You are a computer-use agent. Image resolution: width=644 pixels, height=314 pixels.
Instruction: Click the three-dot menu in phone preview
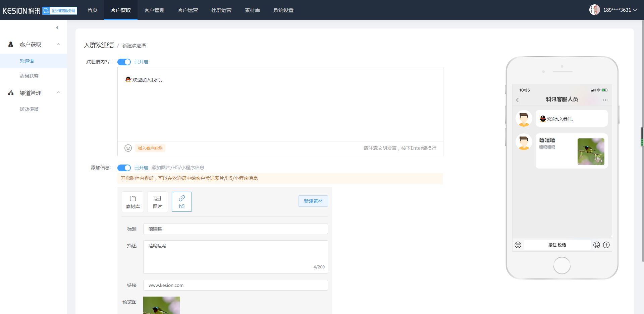(x=605, y=100)
